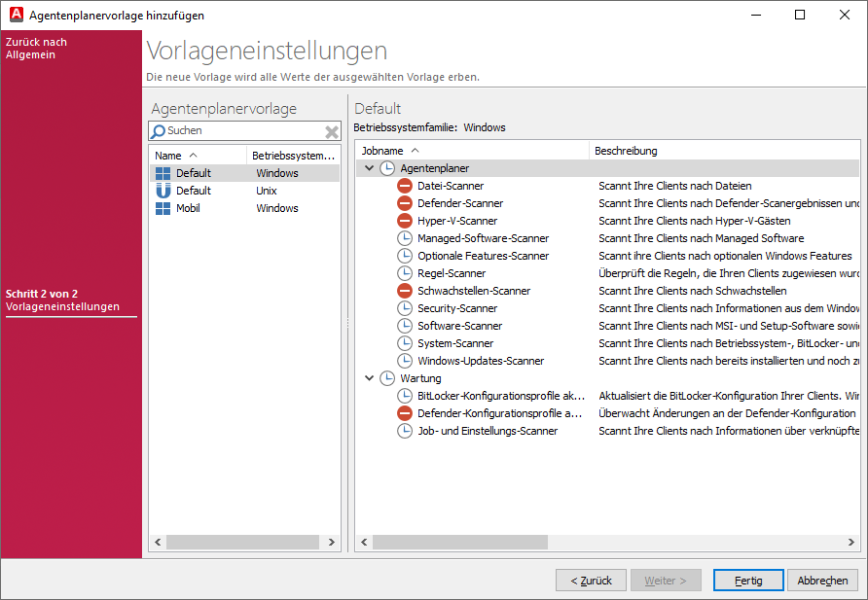The width and height of the screenshot is (868, 600).
Task: Select Security-Scanner job name
Action: click(x=457, y=308)
